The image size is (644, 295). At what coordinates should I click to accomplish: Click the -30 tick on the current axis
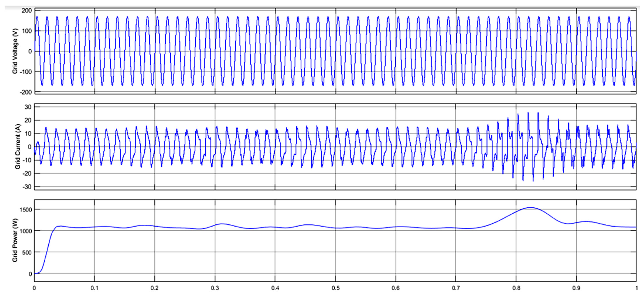[x=27, y=187]
